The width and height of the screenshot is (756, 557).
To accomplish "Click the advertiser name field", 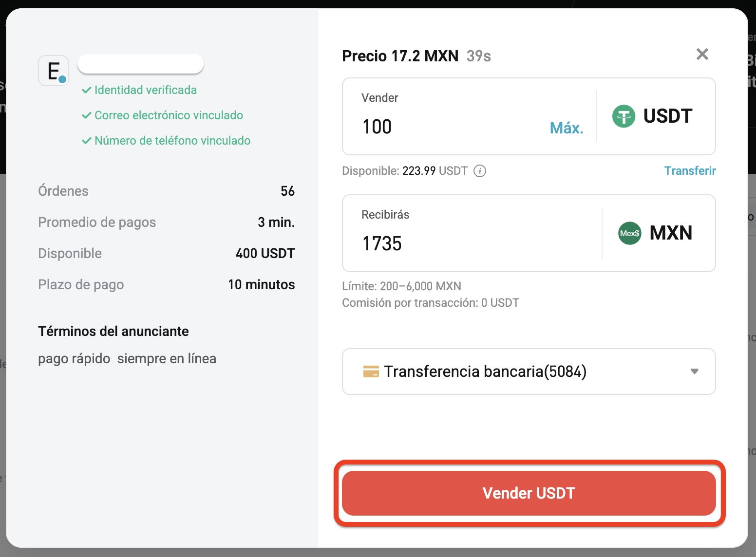I will [x=140, y=64].
